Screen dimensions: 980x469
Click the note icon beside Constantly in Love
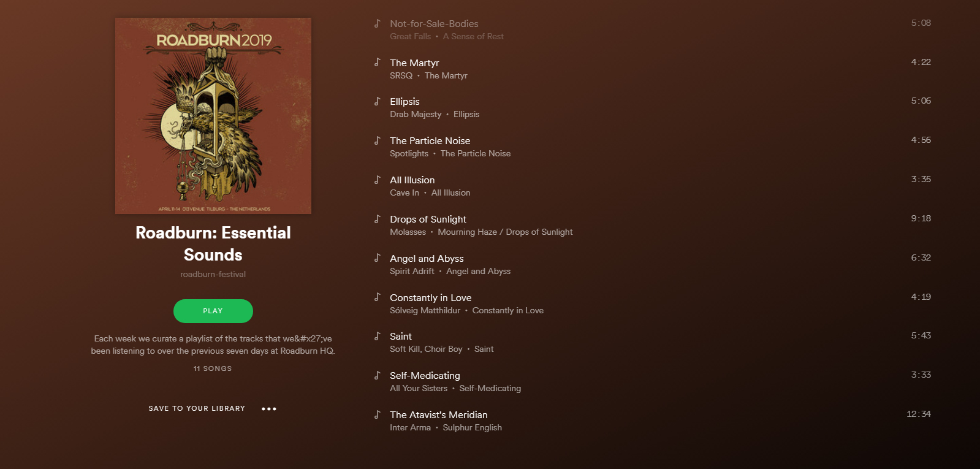tap(378, 297)
